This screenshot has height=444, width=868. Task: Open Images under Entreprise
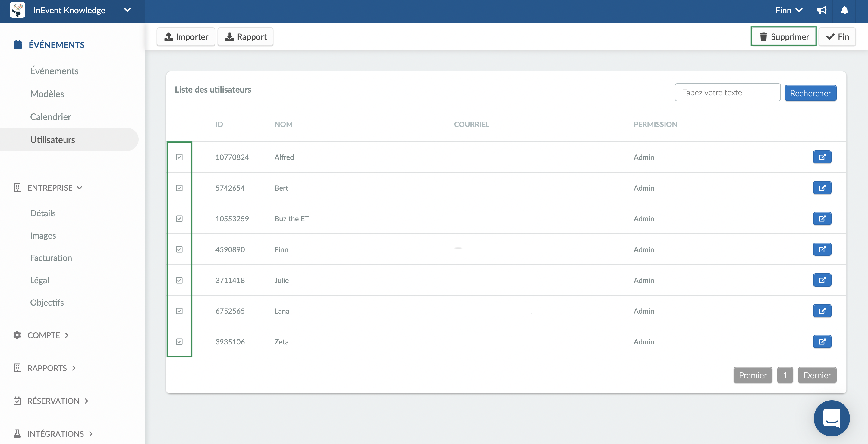pyautogui.click(x=43, y=235)
